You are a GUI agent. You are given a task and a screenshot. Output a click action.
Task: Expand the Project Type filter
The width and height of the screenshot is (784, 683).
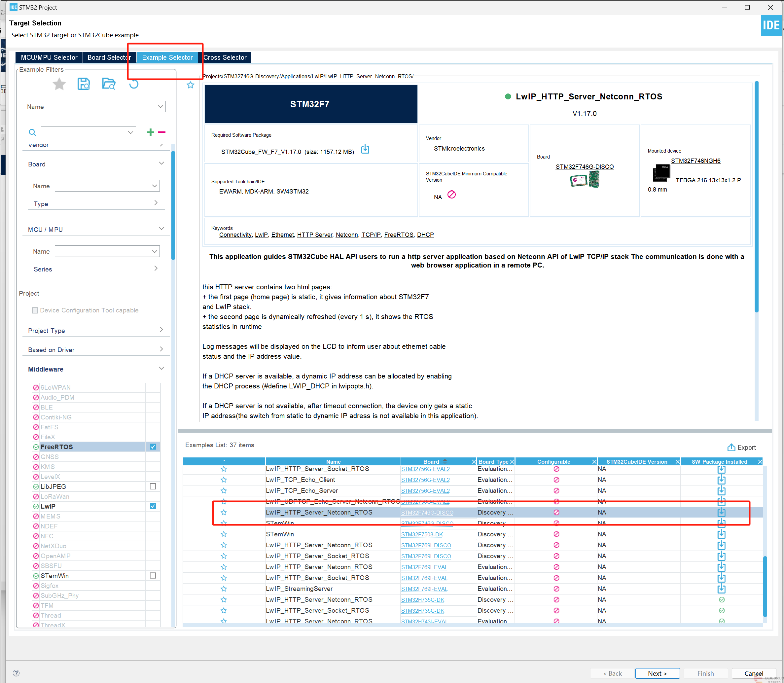(161, 330)
